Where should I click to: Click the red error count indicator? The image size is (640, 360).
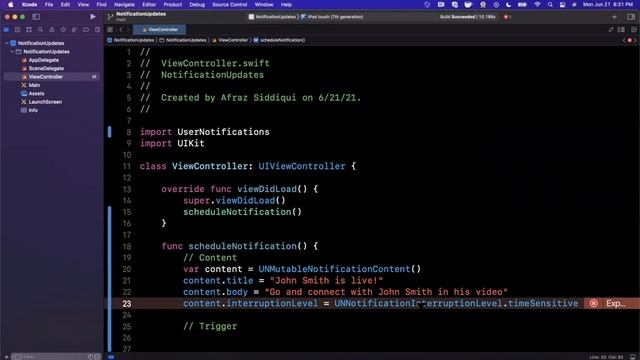507,17
